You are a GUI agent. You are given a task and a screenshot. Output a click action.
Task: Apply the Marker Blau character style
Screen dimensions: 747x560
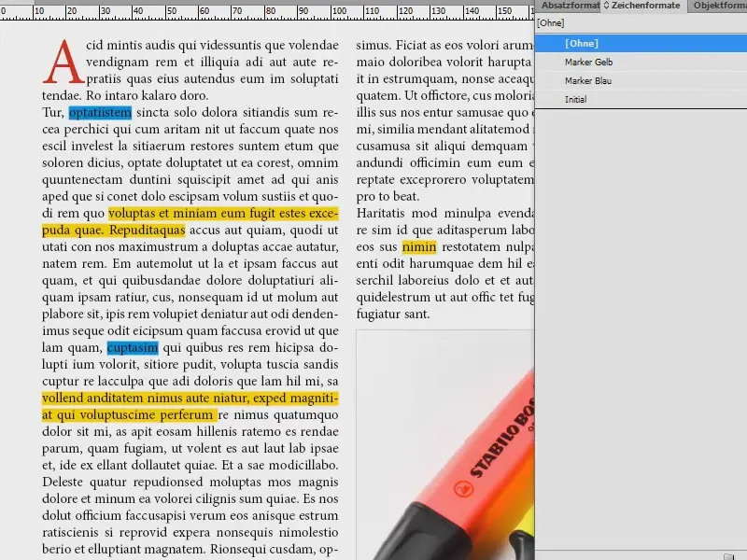[x=588, y=81]
